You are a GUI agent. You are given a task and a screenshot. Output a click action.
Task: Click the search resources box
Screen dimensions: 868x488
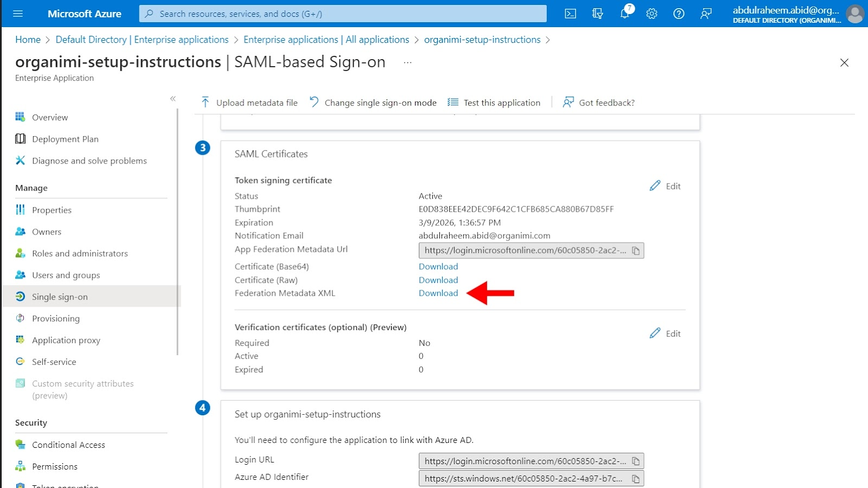click(x=343, y=14)
